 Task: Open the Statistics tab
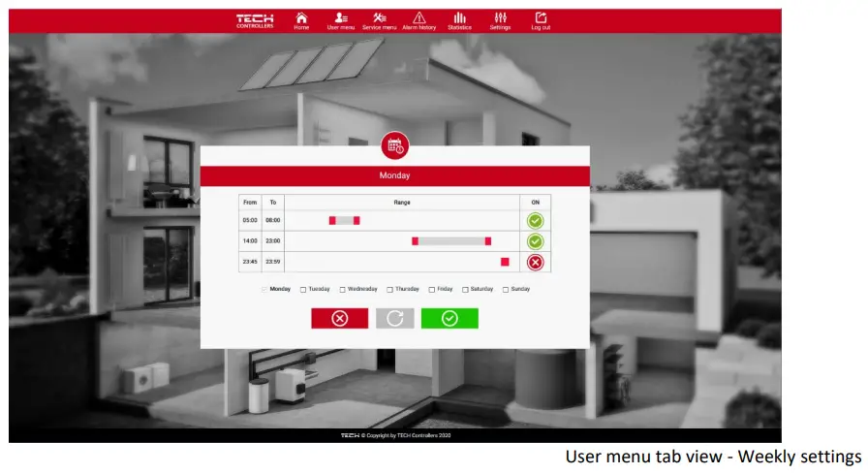[x=459, y=21]
